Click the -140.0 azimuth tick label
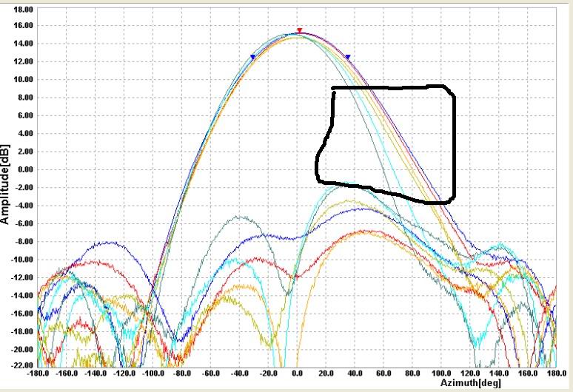The height and width of the screenshot is (392, 573). coord(96,374)
